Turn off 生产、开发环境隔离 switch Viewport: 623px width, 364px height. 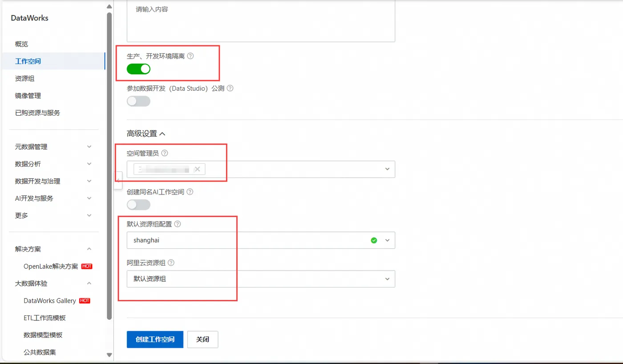138,69
